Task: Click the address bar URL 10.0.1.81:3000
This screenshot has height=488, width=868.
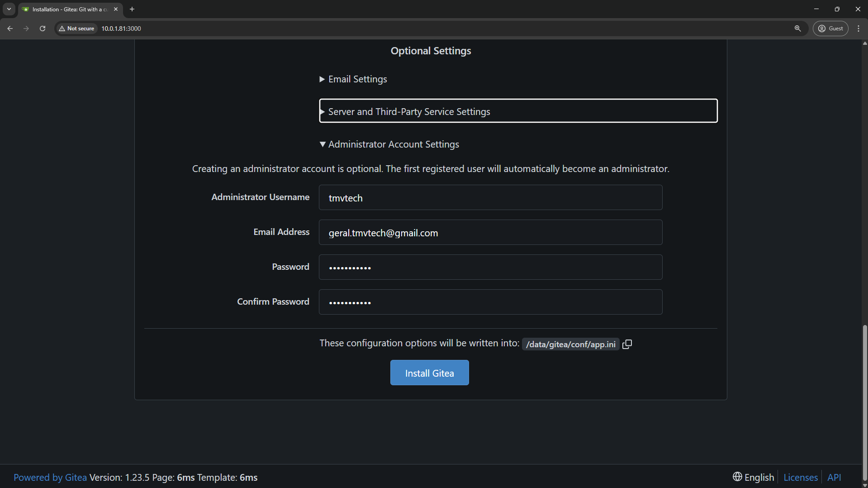Action: pos(121,29)
